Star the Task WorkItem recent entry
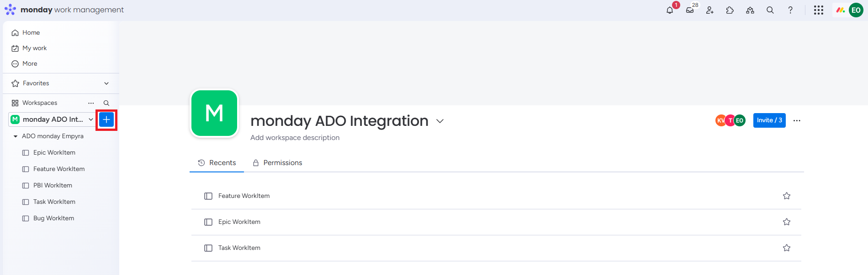 click(787, 248)
